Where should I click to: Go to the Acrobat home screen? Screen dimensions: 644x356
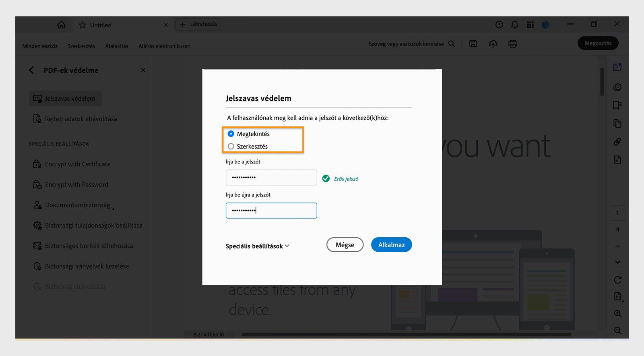pos(61,25)
